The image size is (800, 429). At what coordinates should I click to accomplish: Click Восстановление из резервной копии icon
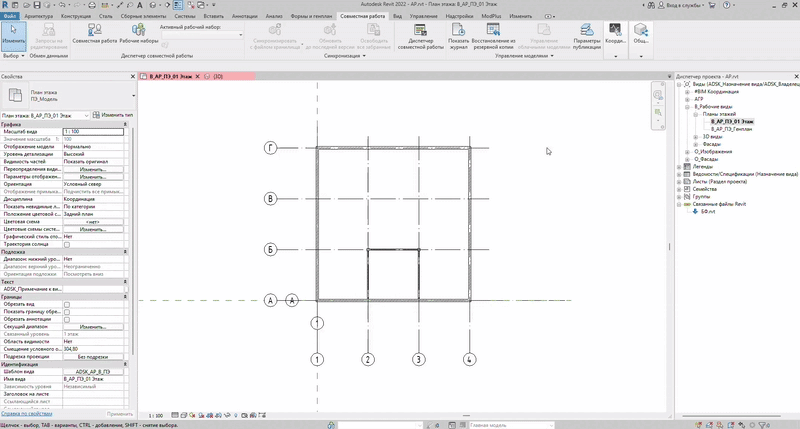coord(493,36)
